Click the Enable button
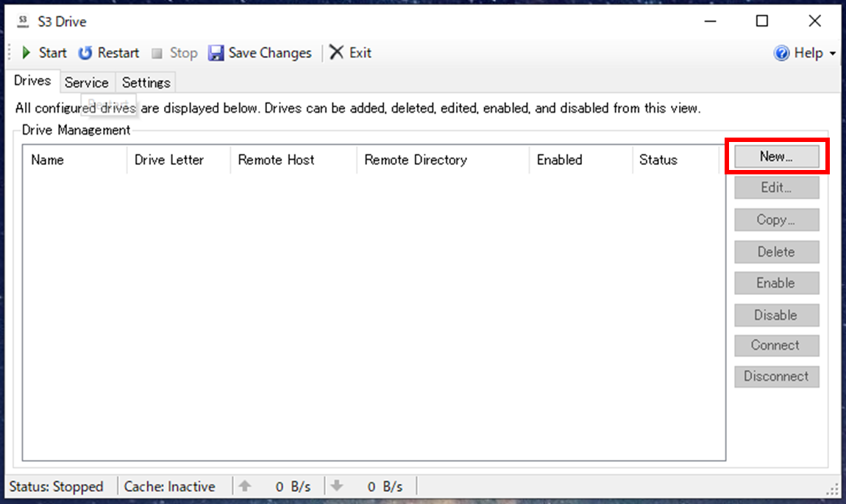 (776, 283)
